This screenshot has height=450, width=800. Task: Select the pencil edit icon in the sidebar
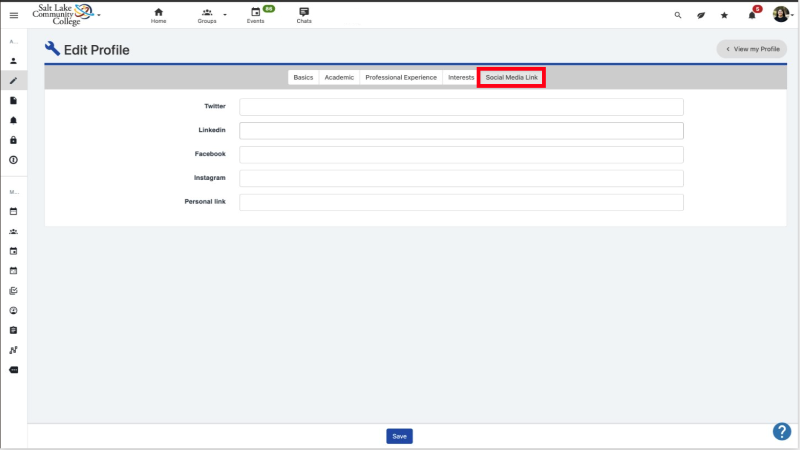point(14,81)
